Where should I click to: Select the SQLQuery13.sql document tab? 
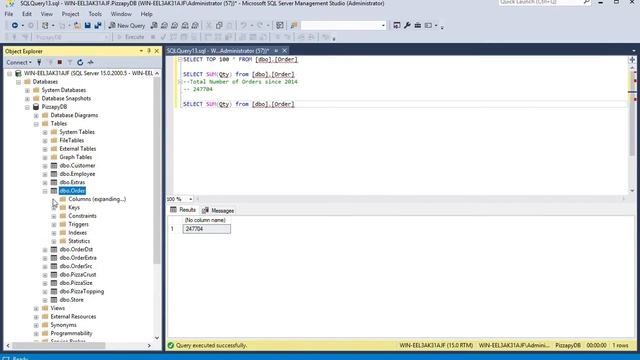218,51
